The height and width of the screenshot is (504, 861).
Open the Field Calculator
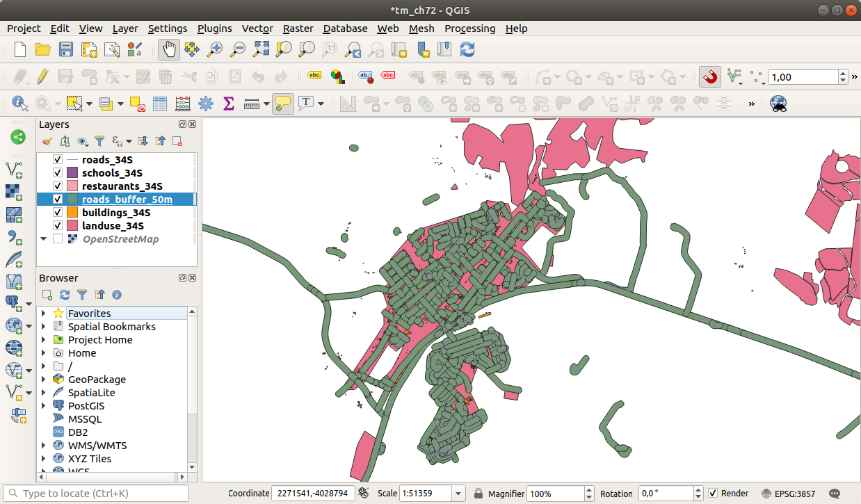pos(182,104)
